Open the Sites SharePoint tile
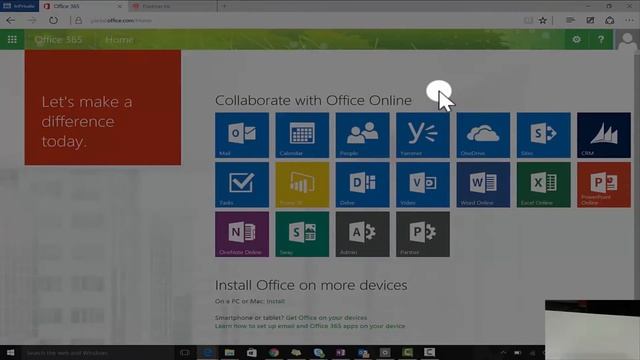The height and width of the screenshot is (360, 640). click(544, 135)
